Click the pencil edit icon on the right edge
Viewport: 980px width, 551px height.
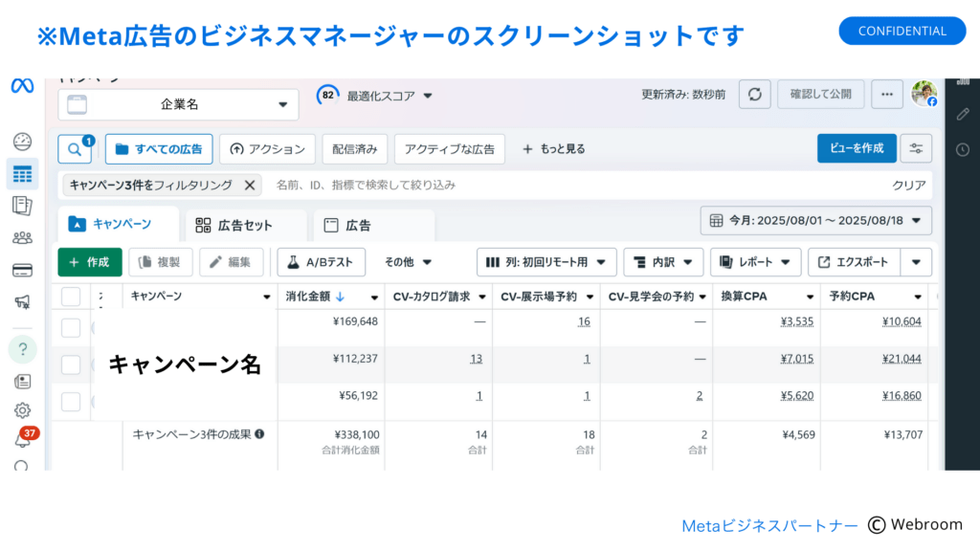(962, 115)
